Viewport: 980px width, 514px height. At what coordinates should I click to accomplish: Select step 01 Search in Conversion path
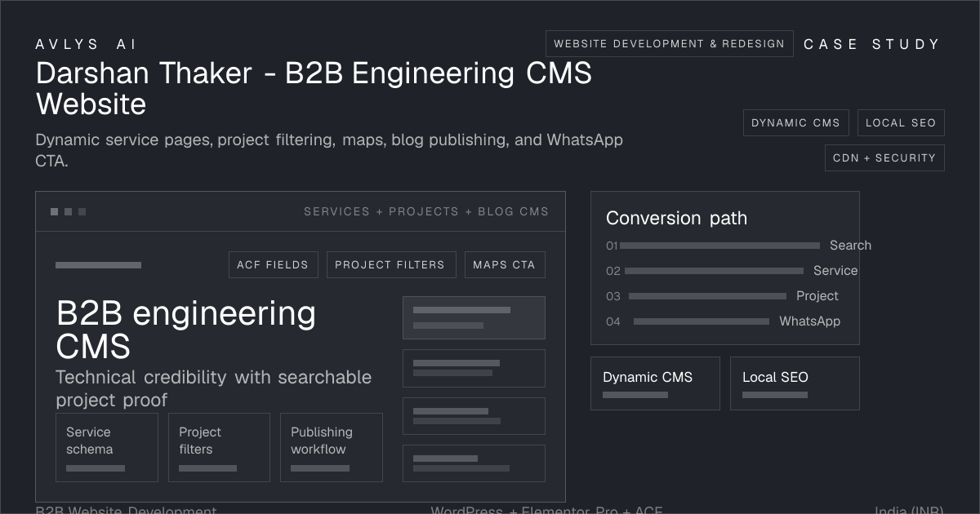pyautogui.click(x=738, y=246)
